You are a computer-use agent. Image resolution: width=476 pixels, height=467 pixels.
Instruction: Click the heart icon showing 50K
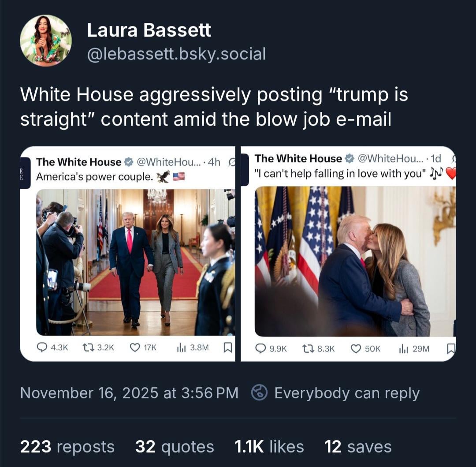coord(356,348)
